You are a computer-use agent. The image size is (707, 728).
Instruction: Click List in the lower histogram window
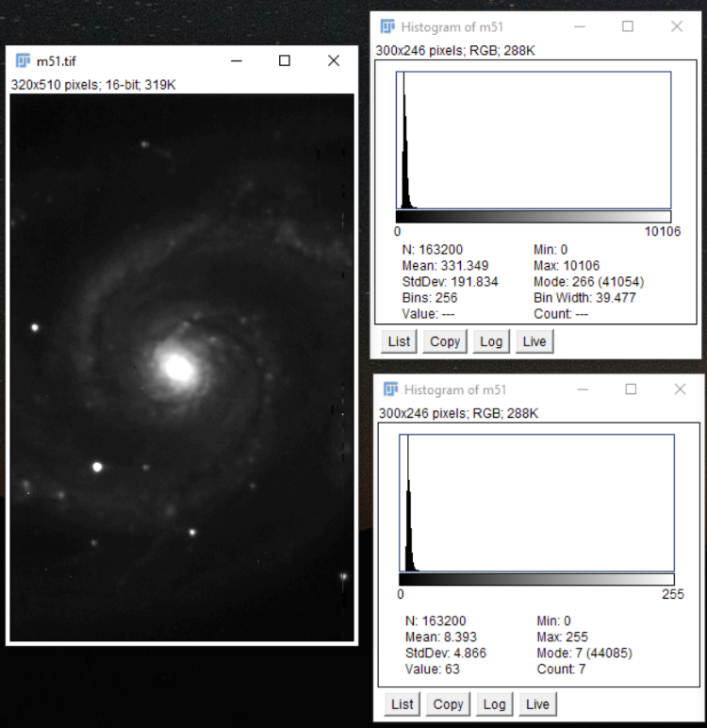click(402, 704)
